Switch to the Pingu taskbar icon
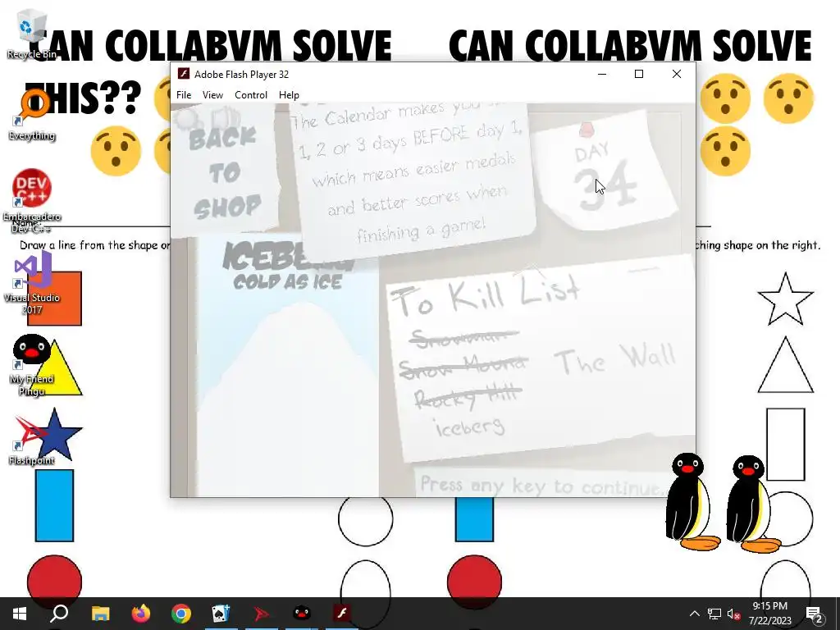Image resolution: width=840 pixels, height=630 pixels. (x=302, y=614)
